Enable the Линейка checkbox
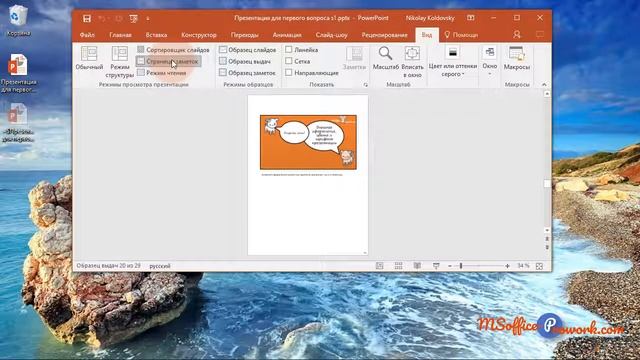The image size is (640, 360). click(289, 49)
